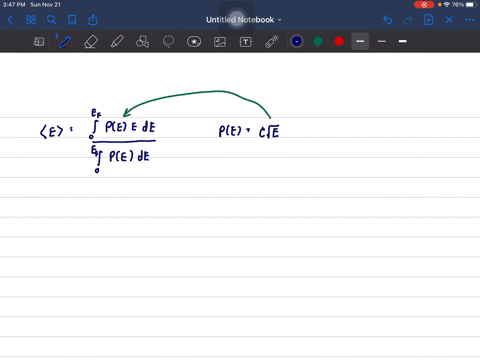
Task: Toggle the zoom window tool
Action: [x=39, y=42]
